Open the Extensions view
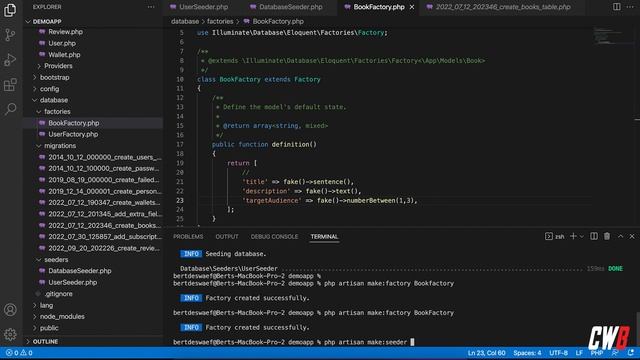Viewport: 640px width, 360px height. tap(10, 84)
